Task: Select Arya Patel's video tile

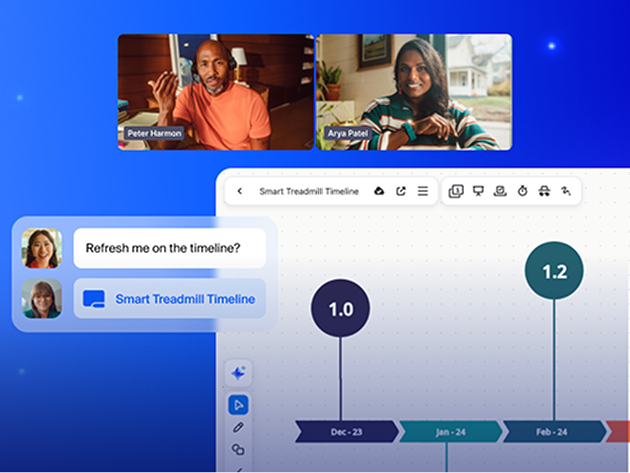Action: point(414,92)
